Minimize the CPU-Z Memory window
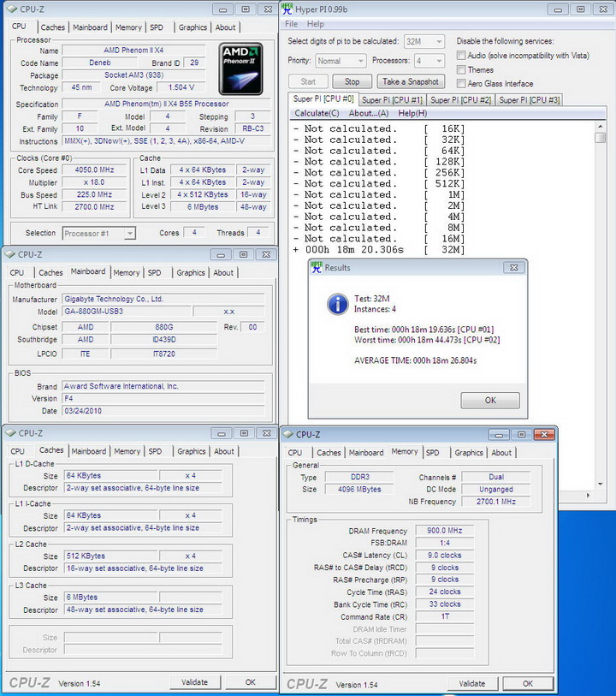The image size is (616, 696). (x=499, y=435)
